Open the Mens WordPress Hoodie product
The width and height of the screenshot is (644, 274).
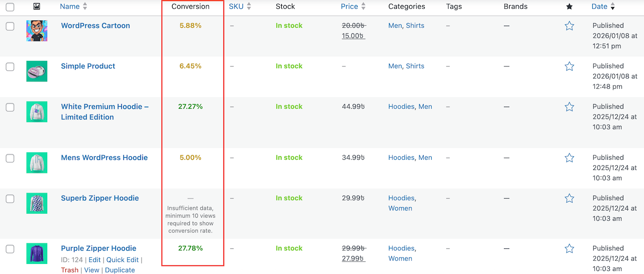(x=104, y=157)
